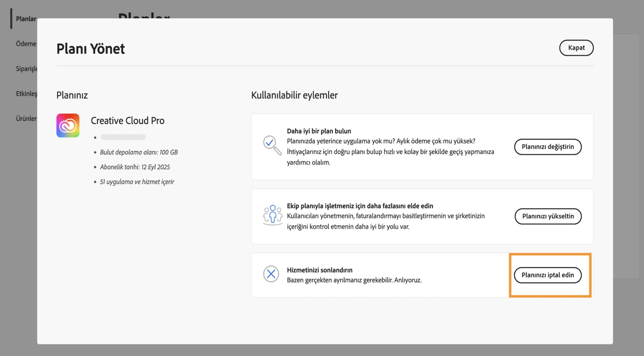This screenshot has width=644, height=356.
Task: Open Planlar from the sidebar
Action: [x=26, y=19]
